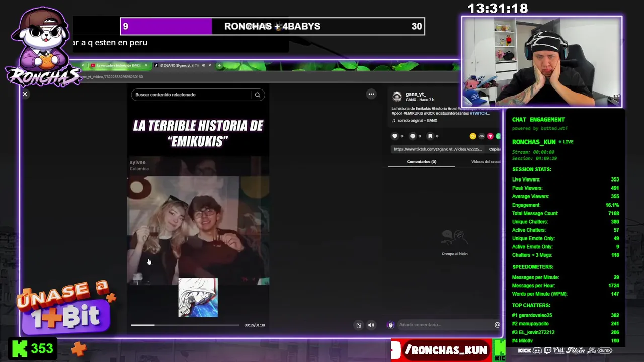The image size is (644, 362).
Task: Click top chatter '#2 manupayasito'
Action: click(x=566, y=324)
